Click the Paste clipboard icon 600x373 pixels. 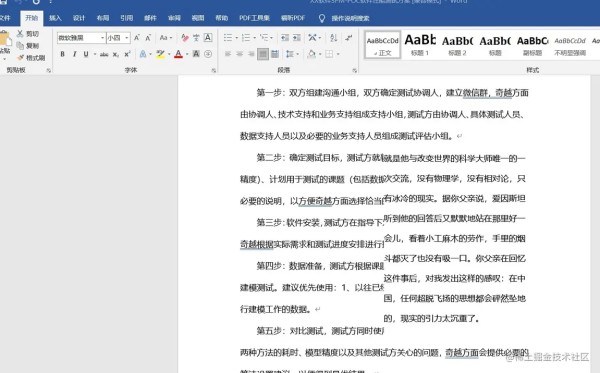[5, 39]
